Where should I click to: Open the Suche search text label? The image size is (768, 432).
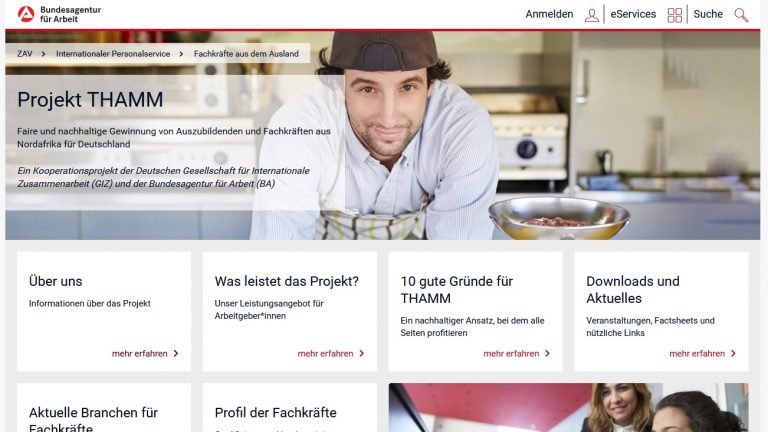coord(708,14)
